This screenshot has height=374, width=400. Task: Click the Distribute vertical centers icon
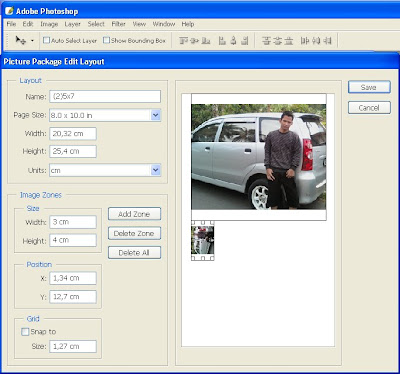pyautogui.click(x=277, y=41)
